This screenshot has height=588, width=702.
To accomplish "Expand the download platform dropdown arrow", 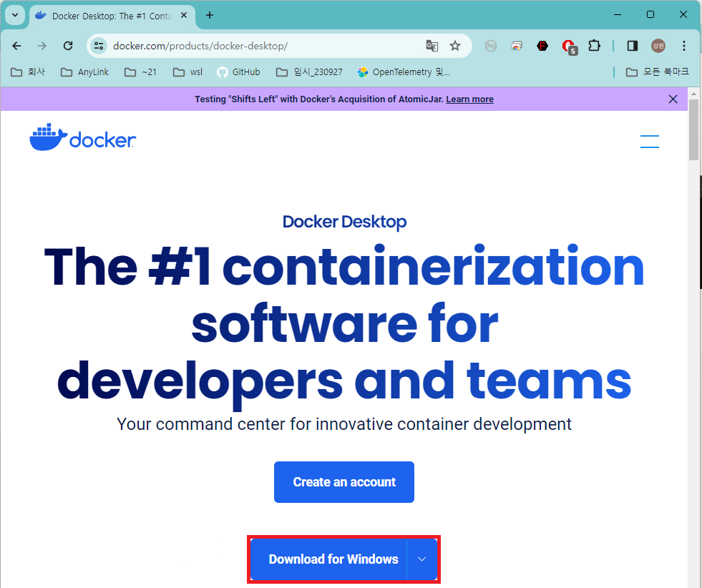I will pos(421,559).
